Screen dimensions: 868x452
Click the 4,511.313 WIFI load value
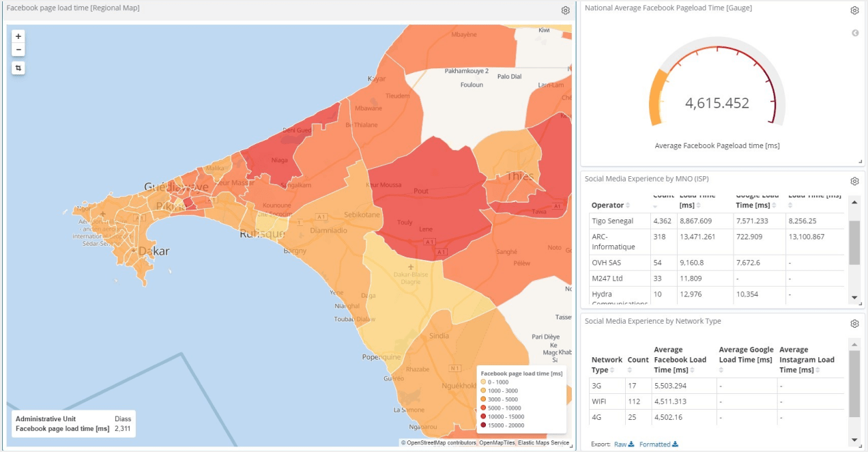(669, 401)
